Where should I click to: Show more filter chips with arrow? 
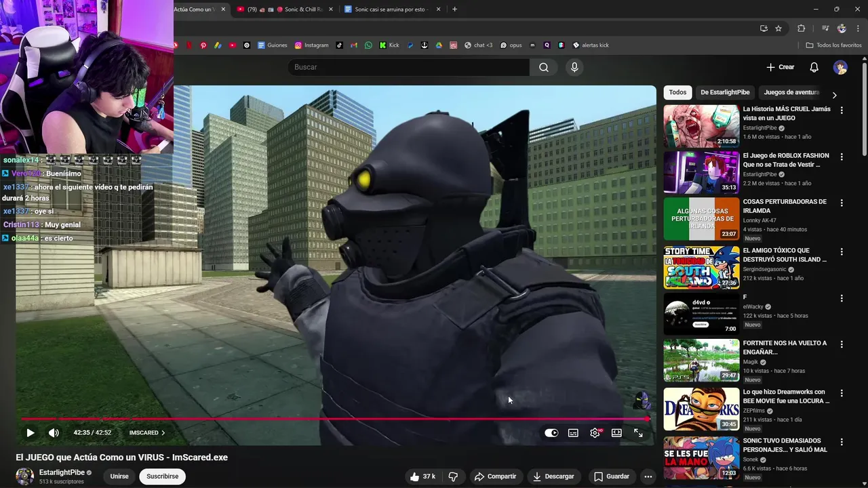tap(834, 95)
